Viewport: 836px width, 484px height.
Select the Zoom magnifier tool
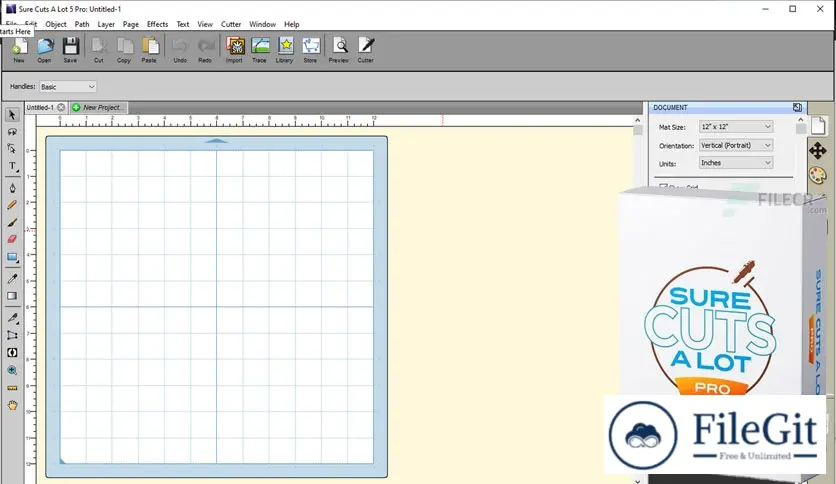coord(12,370)
